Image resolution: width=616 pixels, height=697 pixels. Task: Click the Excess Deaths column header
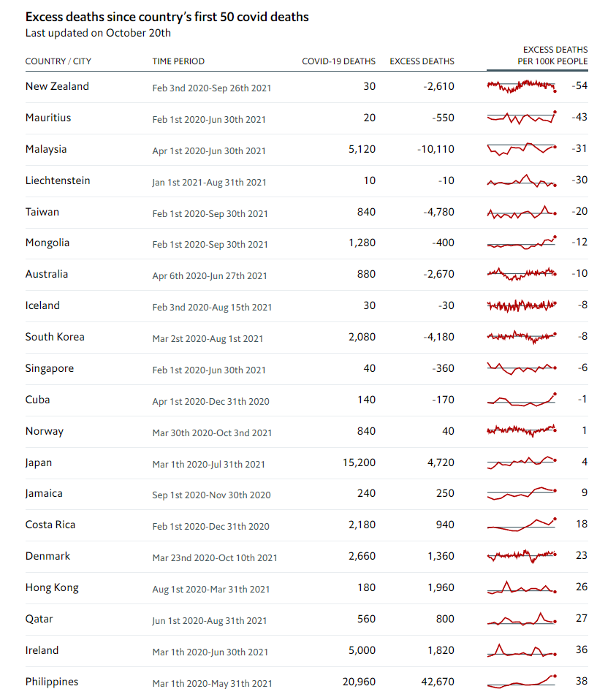coord(422,61)
